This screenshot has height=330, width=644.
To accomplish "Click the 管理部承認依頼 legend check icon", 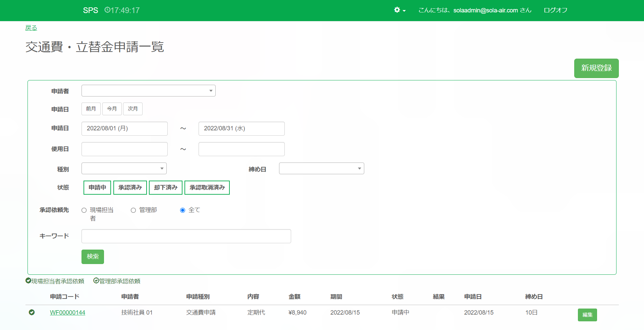I will (96, 281).
